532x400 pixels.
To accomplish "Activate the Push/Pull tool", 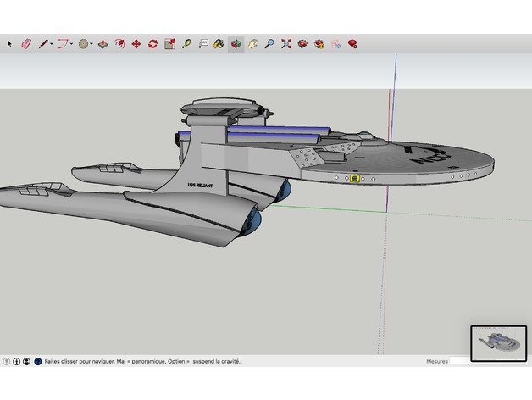I will click(x=103, y=43).
